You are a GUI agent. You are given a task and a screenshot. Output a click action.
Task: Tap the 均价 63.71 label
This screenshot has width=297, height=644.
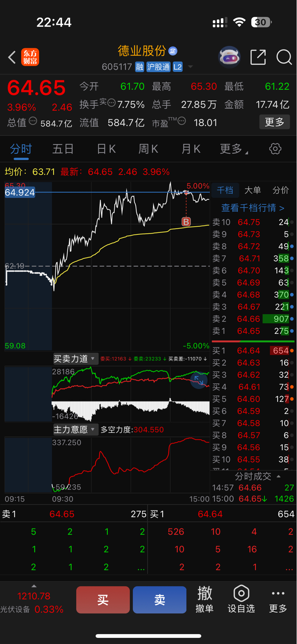(30, 172)
